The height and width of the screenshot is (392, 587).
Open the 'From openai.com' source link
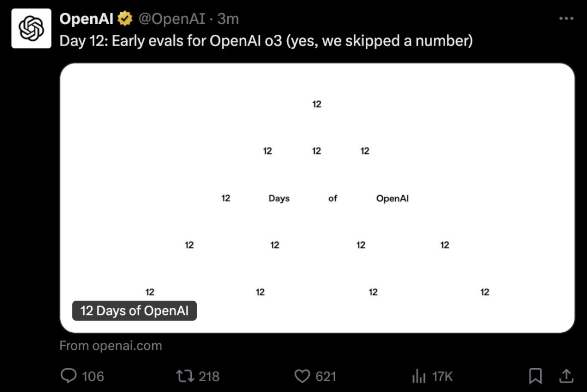(x=110, y=346)
